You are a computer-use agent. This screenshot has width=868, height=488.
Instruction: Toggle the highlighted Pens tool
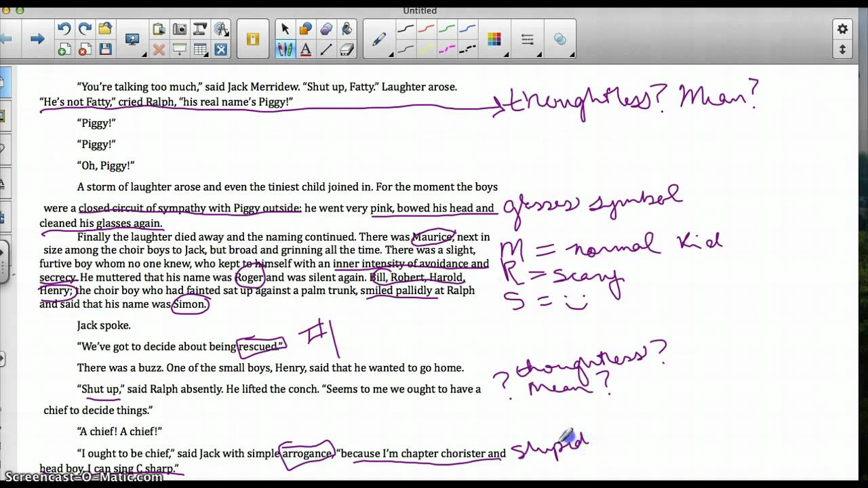click(285, 49)
